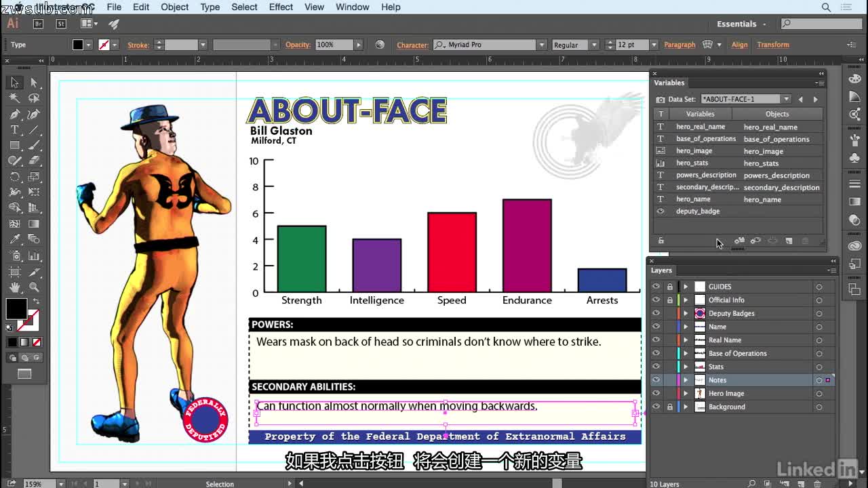Click the Delete Variable trash icon

point(806,241)
